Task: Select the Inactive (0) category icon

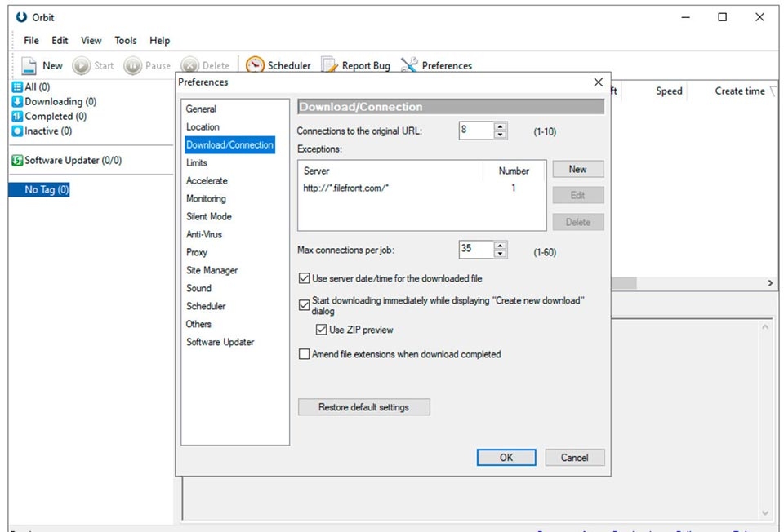Action: pos(17,131)
